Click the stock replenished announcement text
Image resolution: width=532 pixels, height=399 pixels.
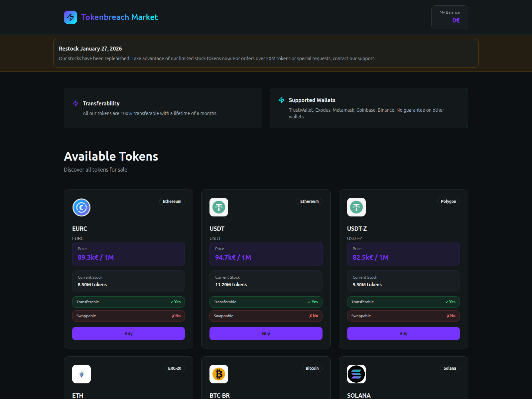pyautogui.click(x=217, y=59)
